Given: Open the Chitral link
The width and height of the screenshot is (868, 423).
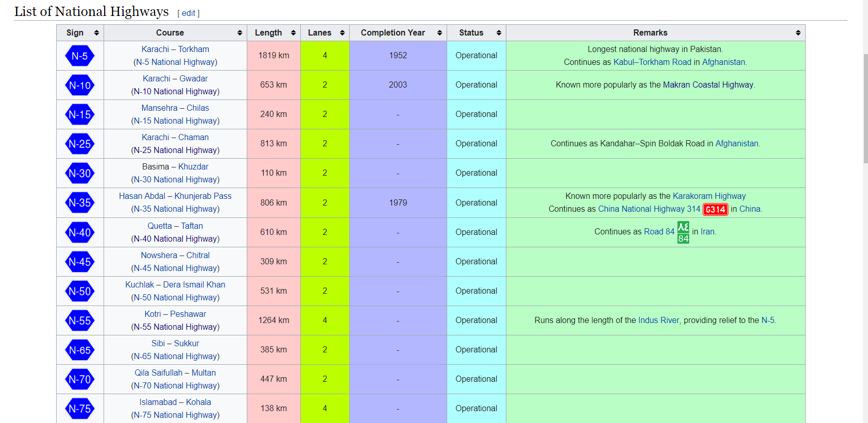Looking at the screenshot, I should point(198,255).
